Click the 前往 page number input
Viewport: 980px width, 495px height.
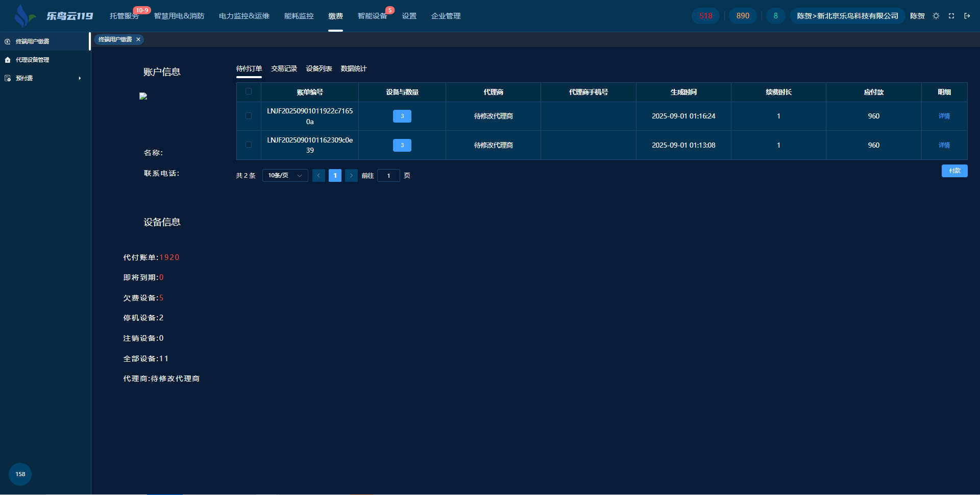(x=388, y=175)
